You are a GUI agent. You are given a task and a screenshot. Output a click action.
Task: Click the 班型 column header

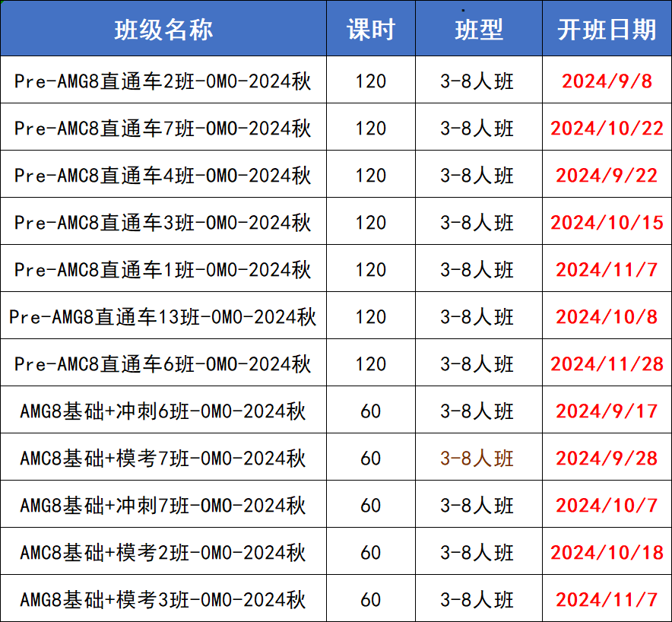click(479, 30)
